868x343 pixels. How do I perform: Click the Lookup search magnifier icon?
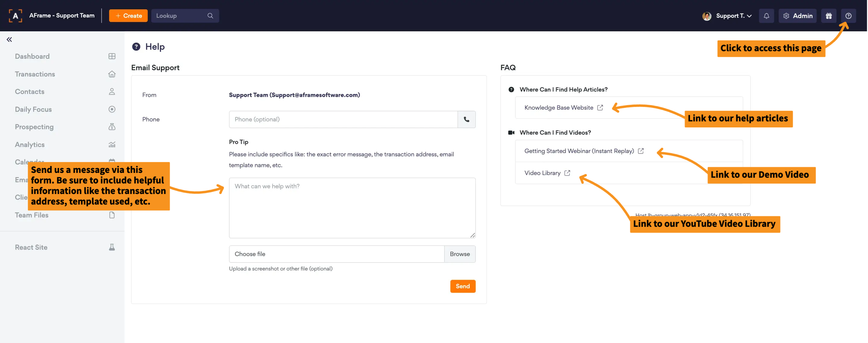[210, 16]
